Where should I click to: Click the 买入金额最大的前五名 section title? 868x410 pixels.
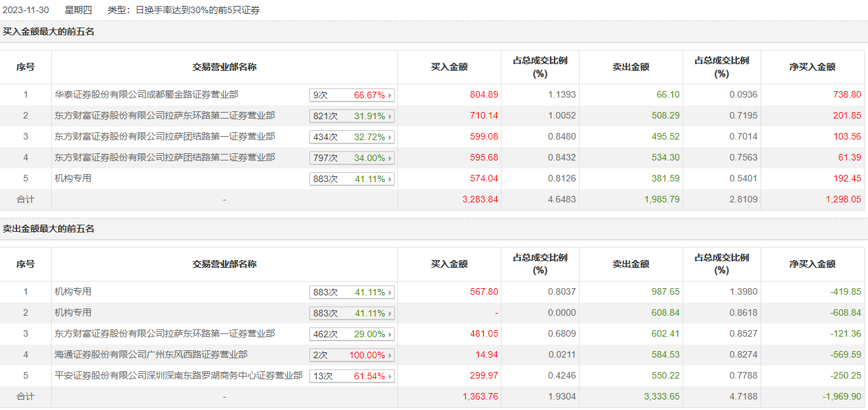(49, 31)
